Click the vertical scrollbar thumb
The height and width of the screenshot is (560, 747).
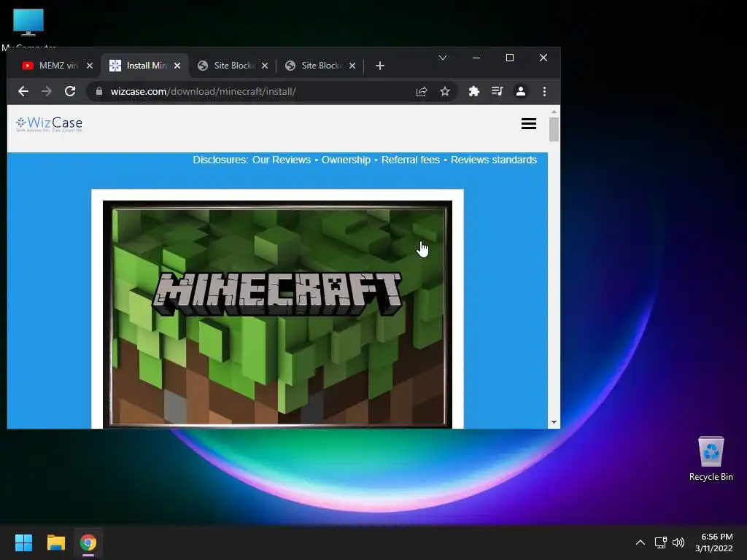[x=554, y=130]
